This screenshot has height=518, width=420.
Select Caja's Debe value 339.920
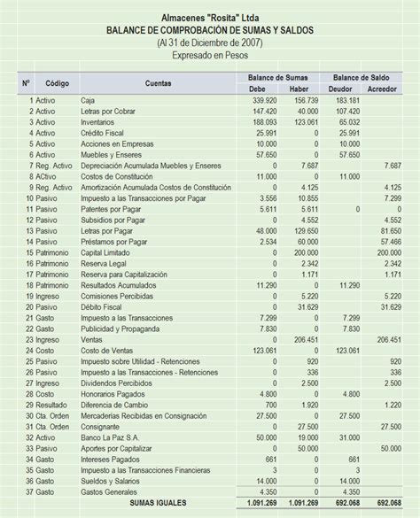pos(265,100)
